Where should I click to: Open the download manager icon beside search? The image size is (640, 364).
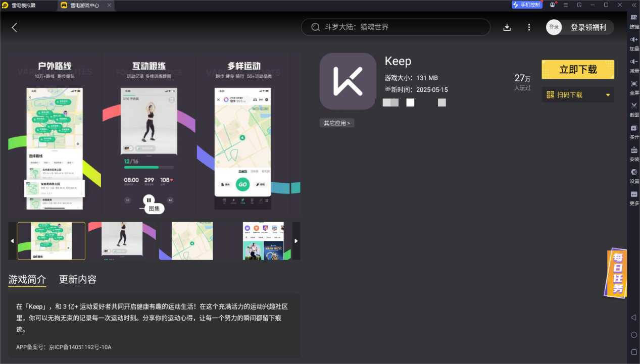click(507, 27)
